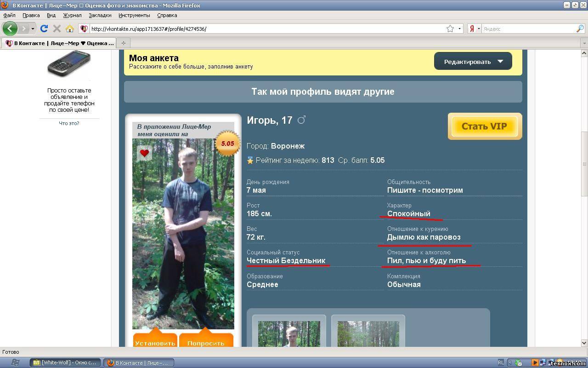Click the weekly rating medal icon
This screenshot has width=588, height=368.
[250, 161]
